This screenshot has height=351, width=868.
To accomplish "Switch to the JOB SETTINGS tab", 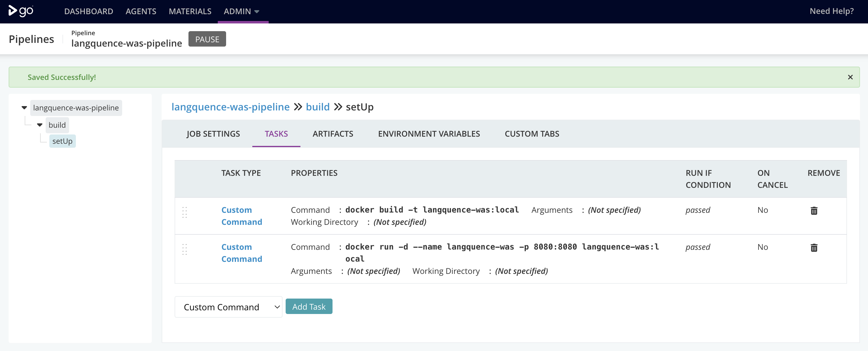I will pyautogui.click(x=213, y=134).
